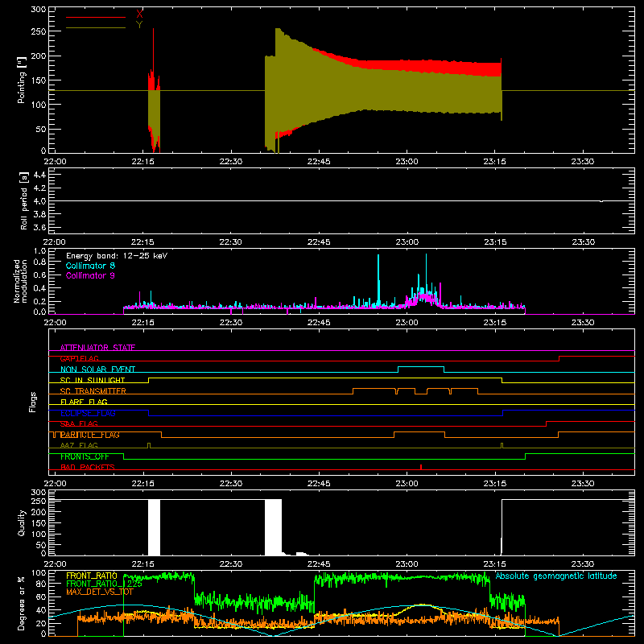Click the Flags axis title

click(x=32, y=402)
